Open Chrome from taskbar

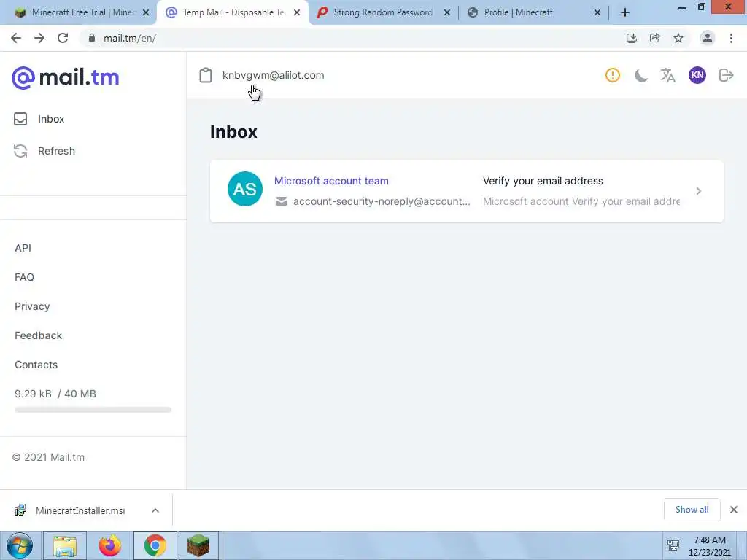tap(155, 545)
